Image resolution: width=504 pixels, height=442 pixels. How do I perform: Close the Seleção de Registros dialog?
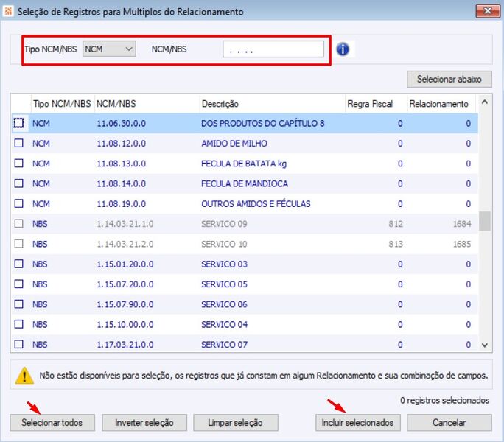pyautogui.click(x=488, y=11)
